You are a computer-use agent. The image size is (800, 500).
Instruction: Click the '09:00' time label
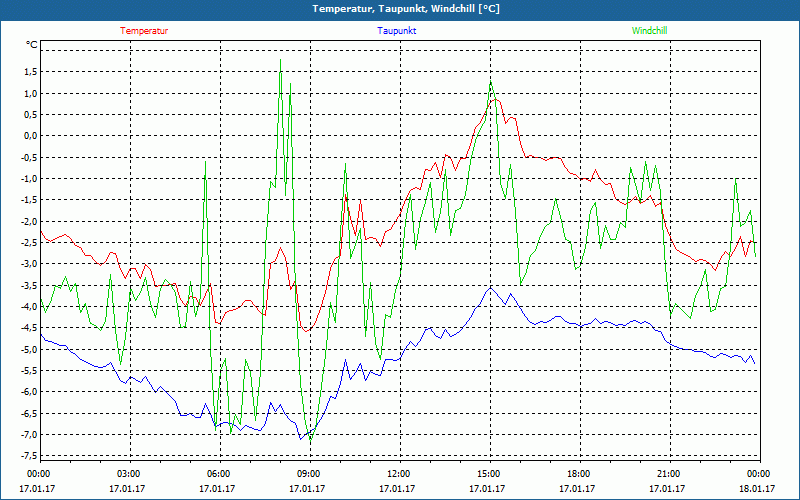308,474
